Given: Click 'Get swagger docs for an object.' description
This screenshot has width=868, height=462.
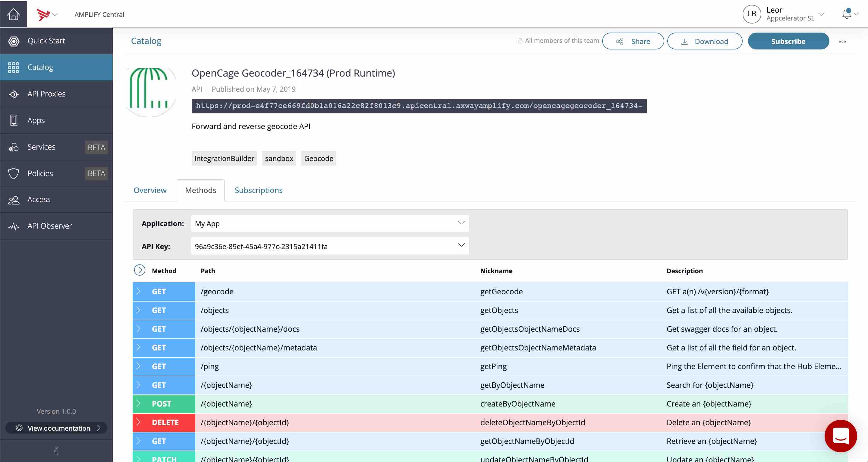Looking at the screenshot, I should [x=722, y=329].
